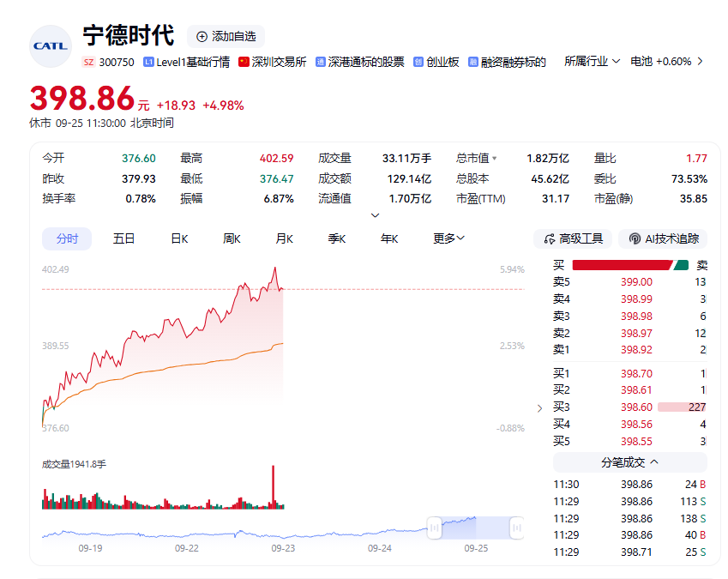
Task: Click the 买5 order row at 398.55
Action: [629, 441]
